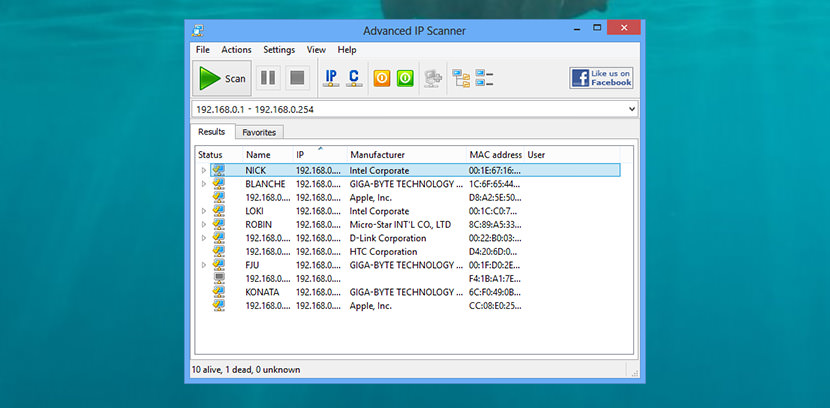Click the expand all tree icon
This screenshot has width=830, height=408.
point(461,78)
